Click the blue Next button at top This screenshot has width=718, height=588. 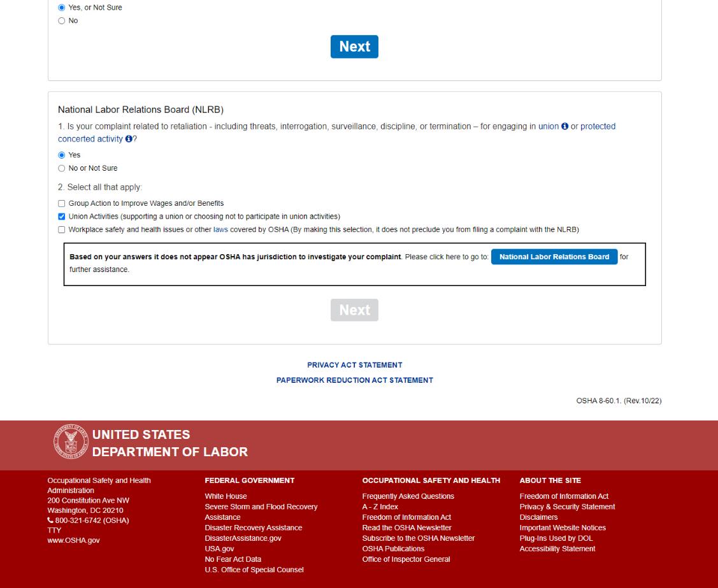[354, 47]
